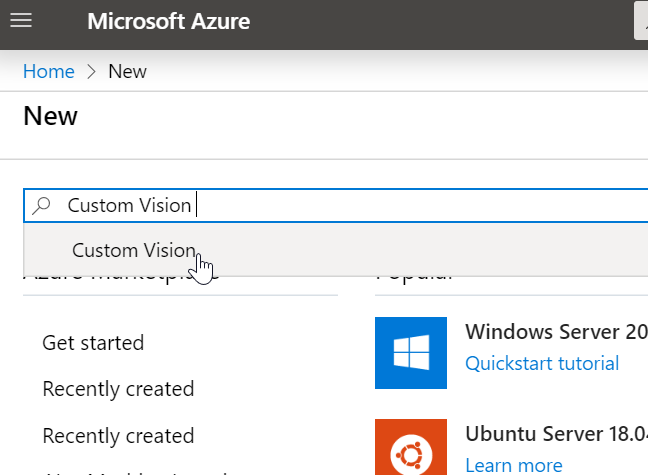Select the New breadcrumb item
The width and height of the screenshot is (648, 475).
click(x=127, y=72)
